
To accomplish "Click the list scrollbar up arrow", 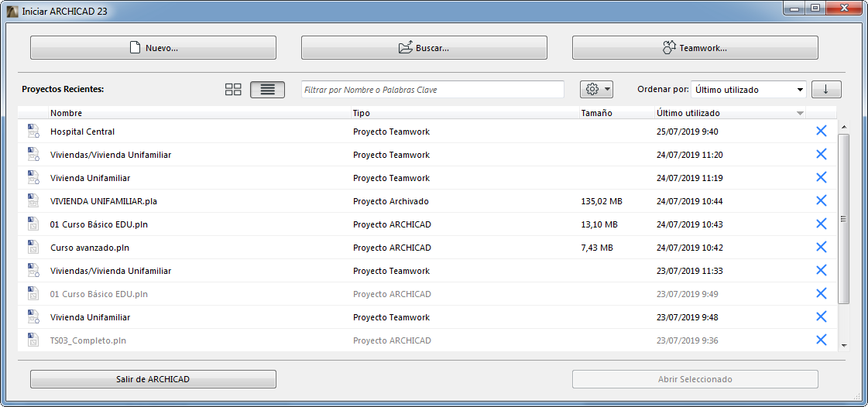I will [x=844, y=128].
